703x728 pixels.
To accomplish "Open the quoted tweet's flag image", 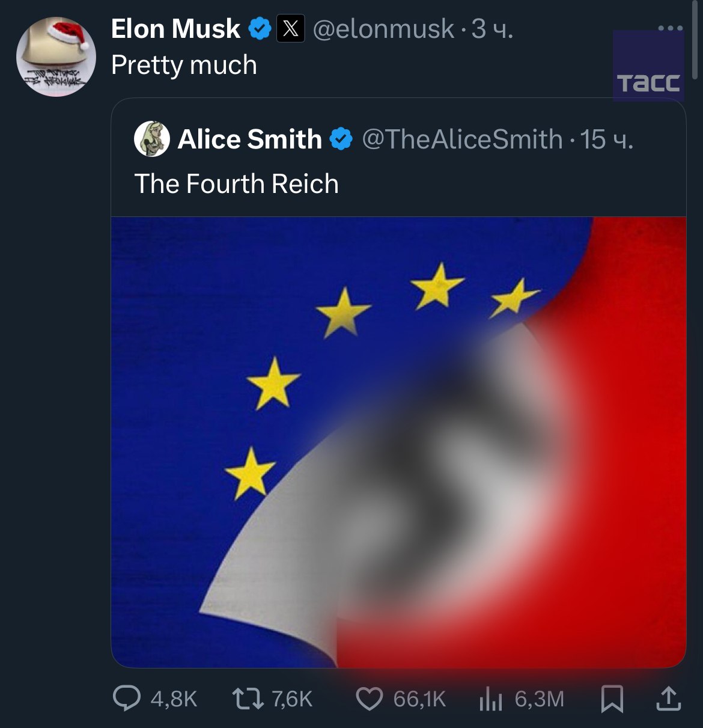I will pyautogui.click(x=398, y=442).
